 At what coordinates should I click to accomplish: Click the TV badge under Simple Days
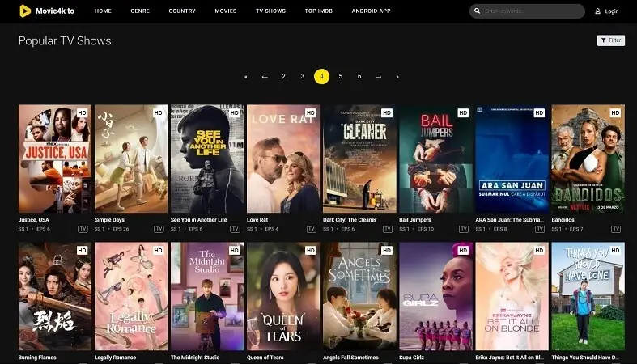click(x=159, y=229)
